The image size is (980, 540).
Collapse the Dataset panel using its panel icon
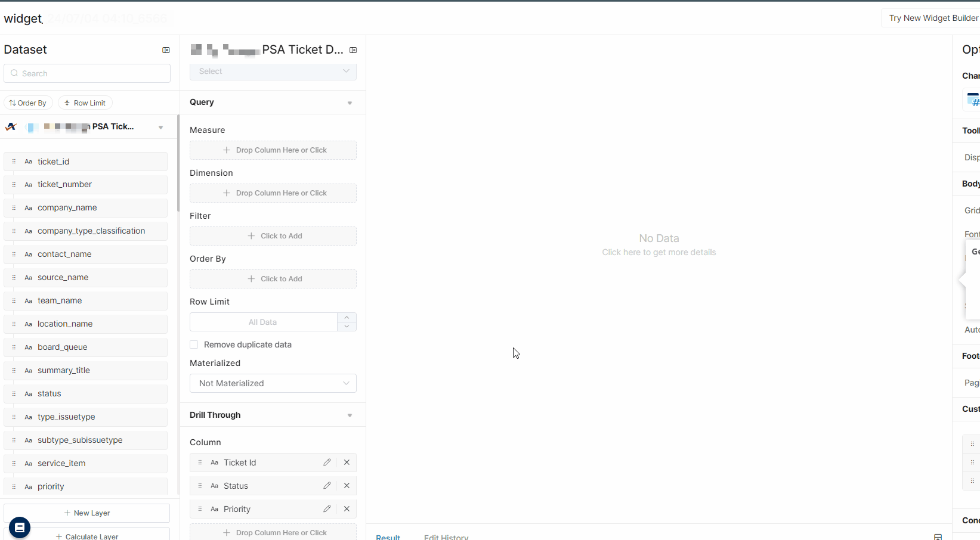pyautogui.click(x=166, y=50)
